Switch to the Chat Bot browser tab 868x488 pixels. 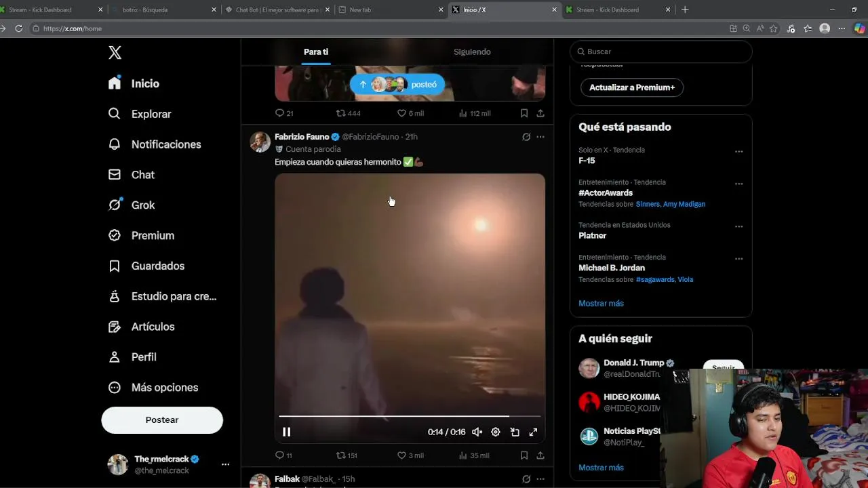pyautogui.click(x=277, y=9)
